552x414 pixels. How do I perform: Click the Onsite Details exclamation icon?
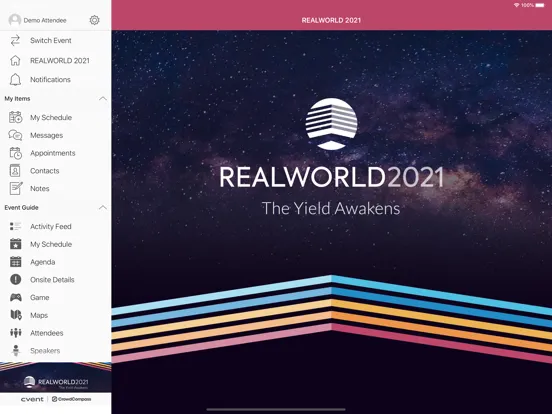coord(15,280)
